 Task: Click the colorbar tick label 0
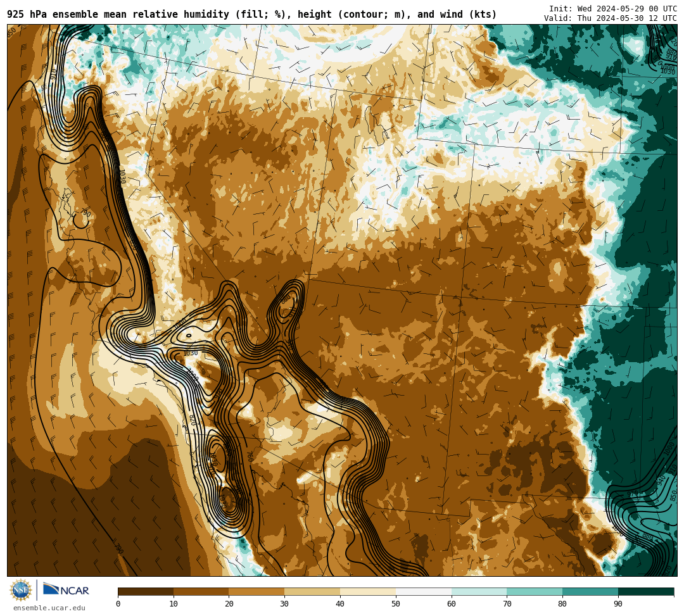(x=118, y=604)
